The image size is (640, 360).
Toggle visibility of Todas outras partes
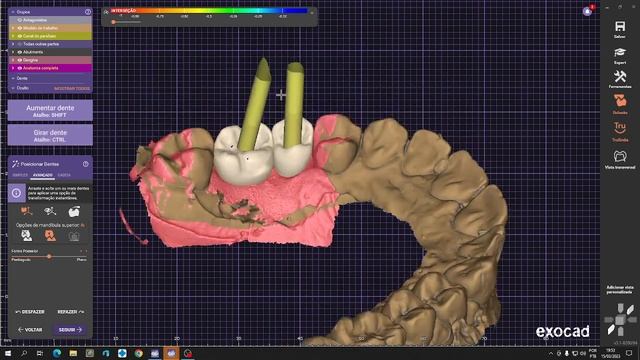coord(19,44)
